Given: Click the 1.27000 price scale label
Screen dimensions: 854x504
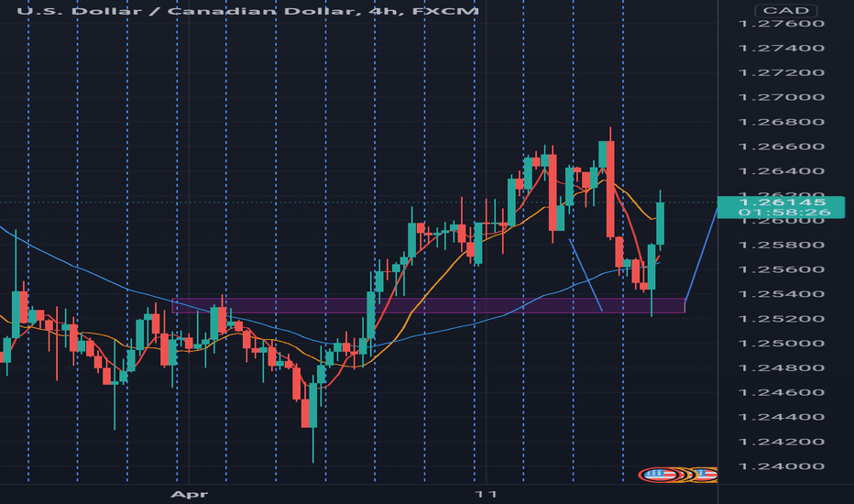Looking at the screenshot, I should pos(781,97).
